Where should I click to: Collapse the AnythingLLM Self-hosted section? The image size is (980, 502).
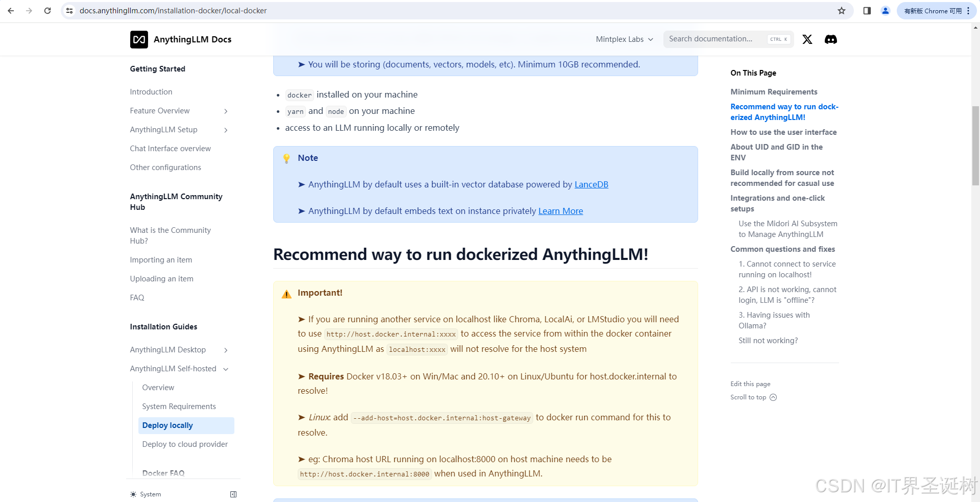coord(226,369)
